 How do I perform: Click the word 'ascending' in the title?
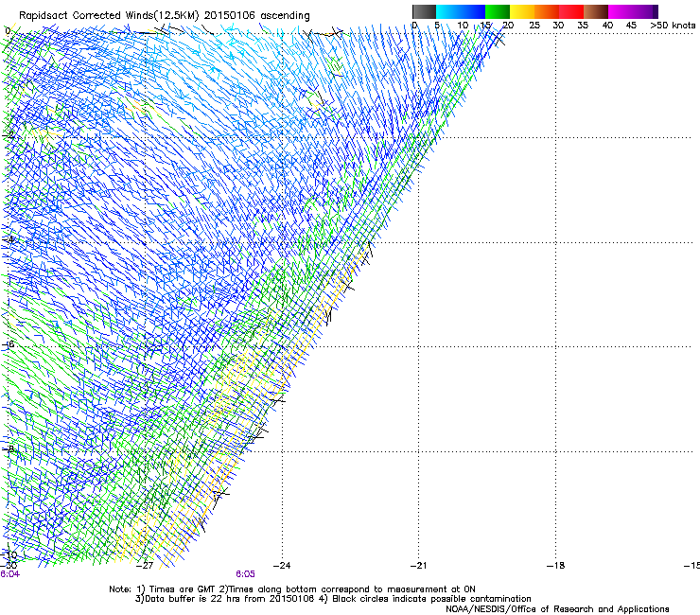[x=285, y=16]
